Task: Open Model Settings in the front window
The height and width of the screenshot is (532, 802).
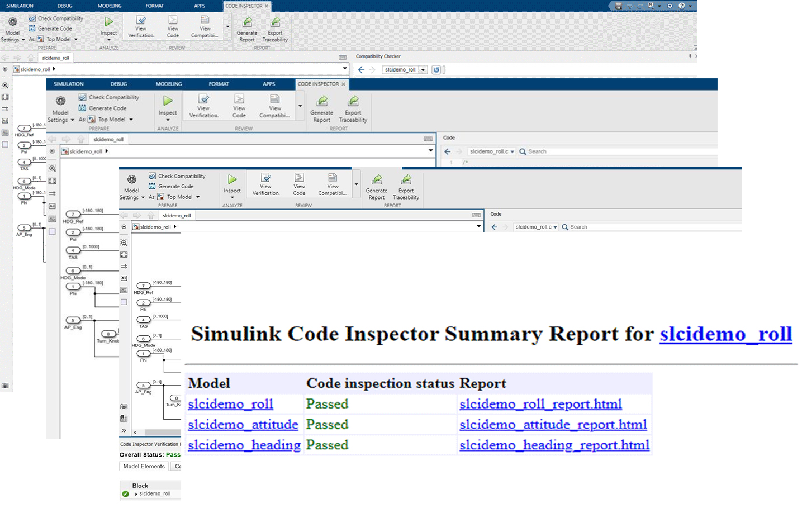Action: pos(132,187)
